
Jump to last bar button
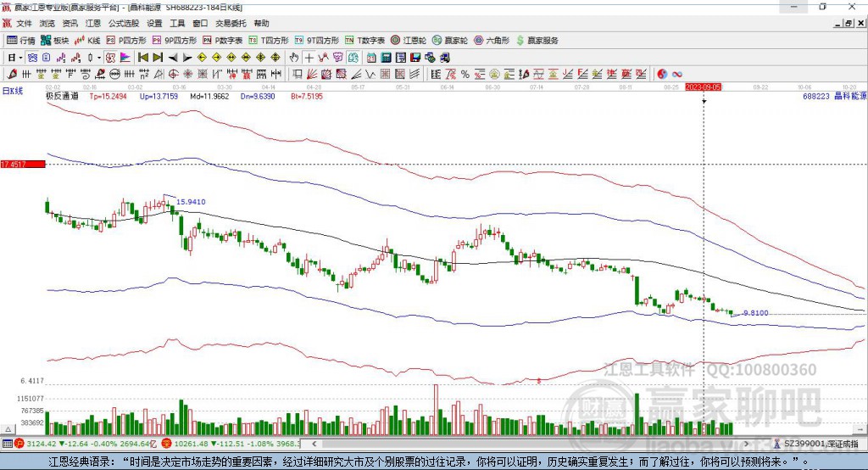(x=158, y=58)
